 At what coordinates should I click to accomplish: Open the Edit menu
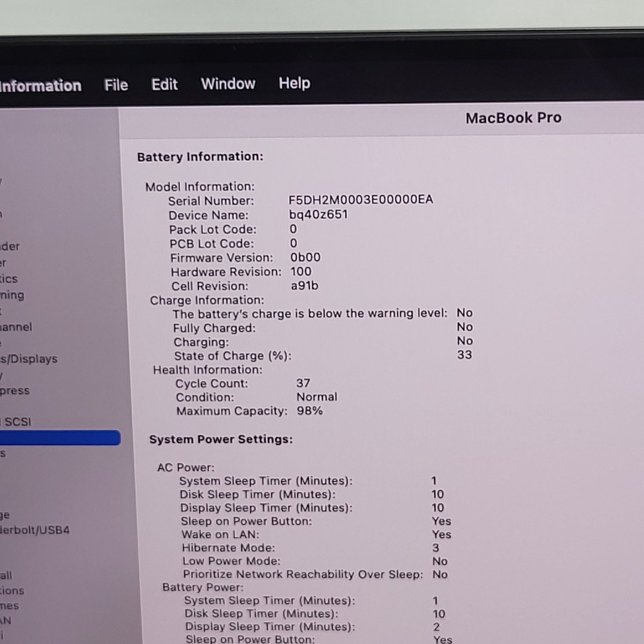[164, 85]
